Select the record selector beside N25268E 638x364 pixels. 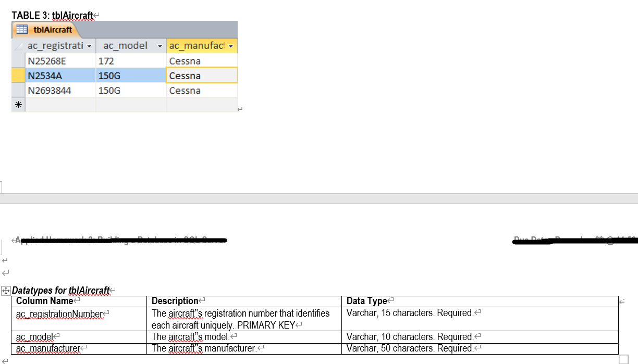18,60
